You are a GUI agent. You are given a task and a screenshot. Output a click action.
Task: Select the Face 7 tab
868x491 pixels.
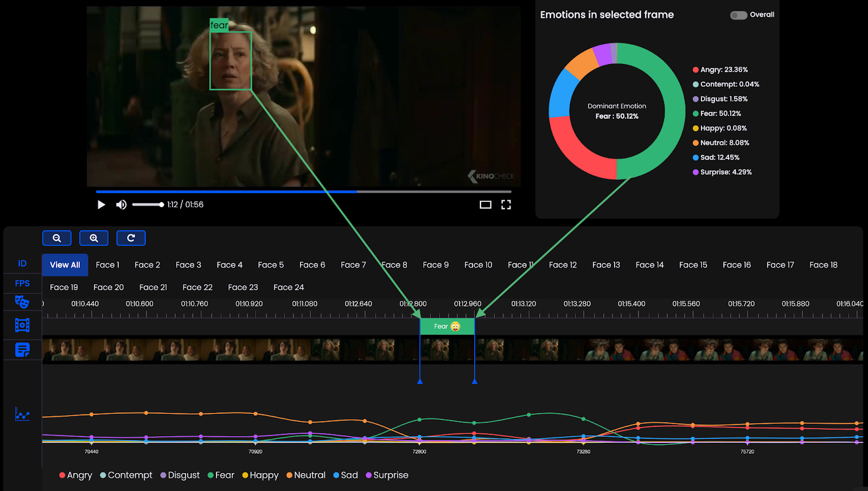pyautogui.click(x=353, y=265)
